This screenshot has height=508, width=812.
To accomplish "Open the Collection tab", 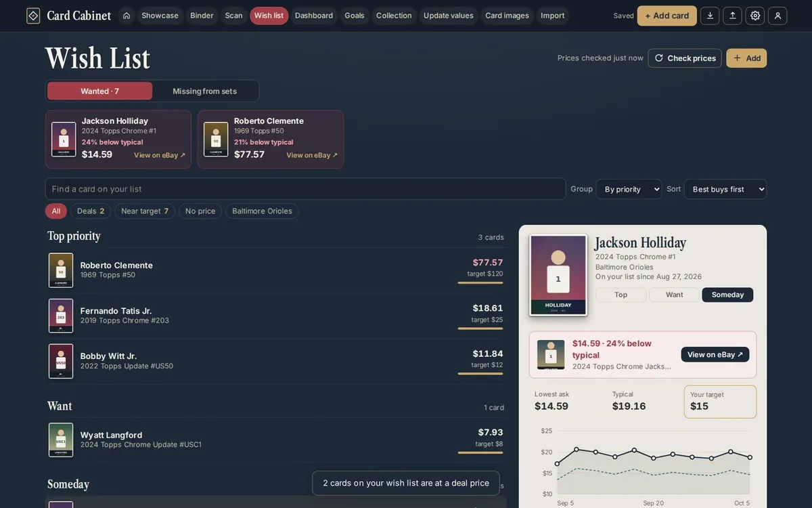I will 394,16.
